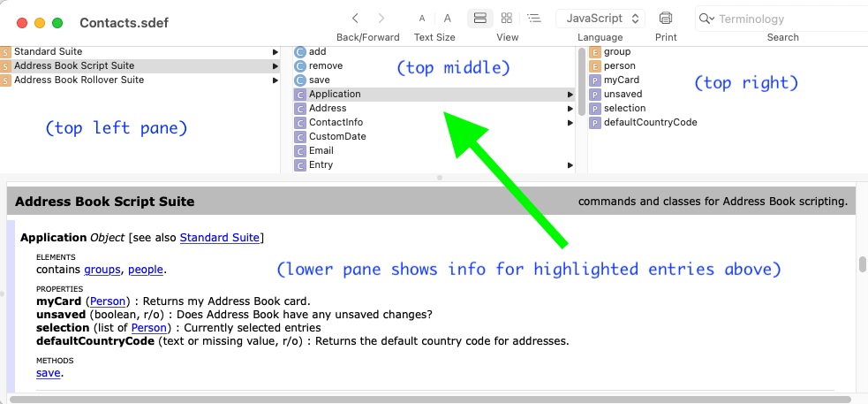Open the search options magnifier menu
The width and height of the screenshot is (868, 404).
pos(706,19)
